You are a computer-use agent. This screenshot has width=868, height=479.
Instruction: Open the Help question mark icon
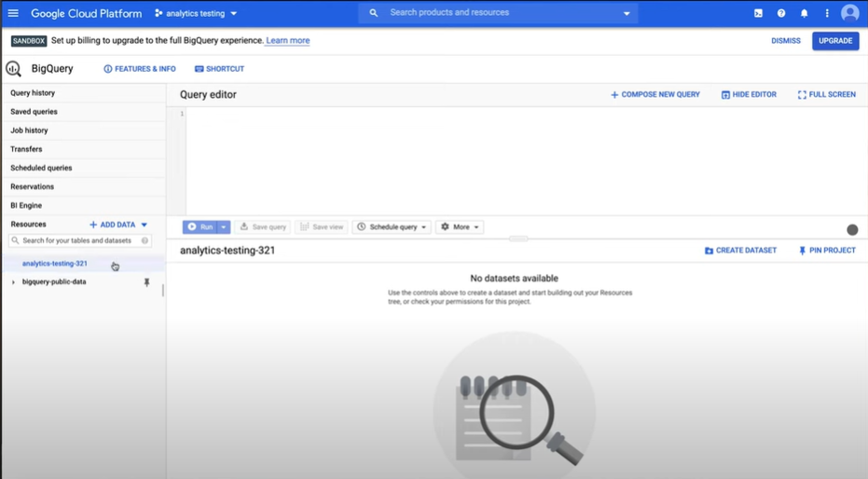pyautogui.click(x=781, y=13)
